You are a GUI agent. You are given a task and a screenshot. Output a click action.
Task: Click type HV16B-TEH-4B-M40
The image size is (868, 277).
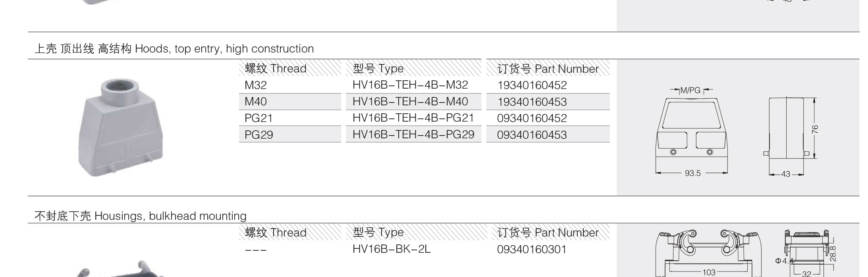[x=410, y=101]
